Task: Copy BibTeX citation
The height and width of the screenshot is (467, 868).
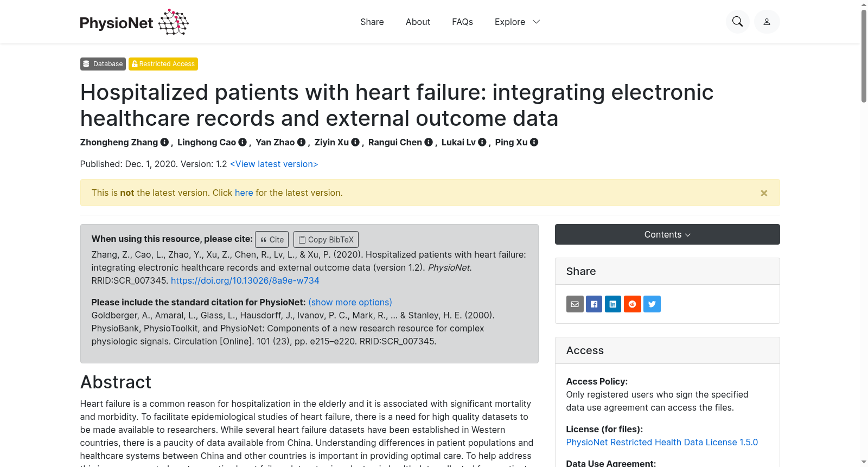Action: click(x=326, y=239)
